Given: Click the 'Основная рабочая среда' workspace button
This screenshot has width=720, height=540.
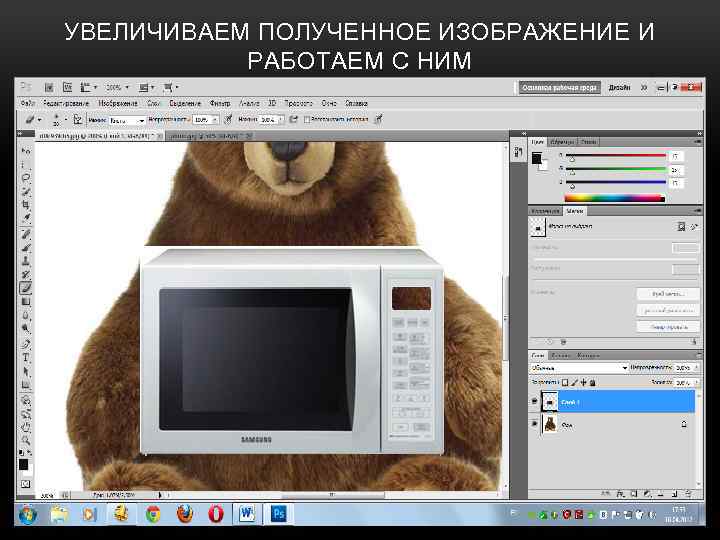Looking at the screenshot, I should coord(559,87).
